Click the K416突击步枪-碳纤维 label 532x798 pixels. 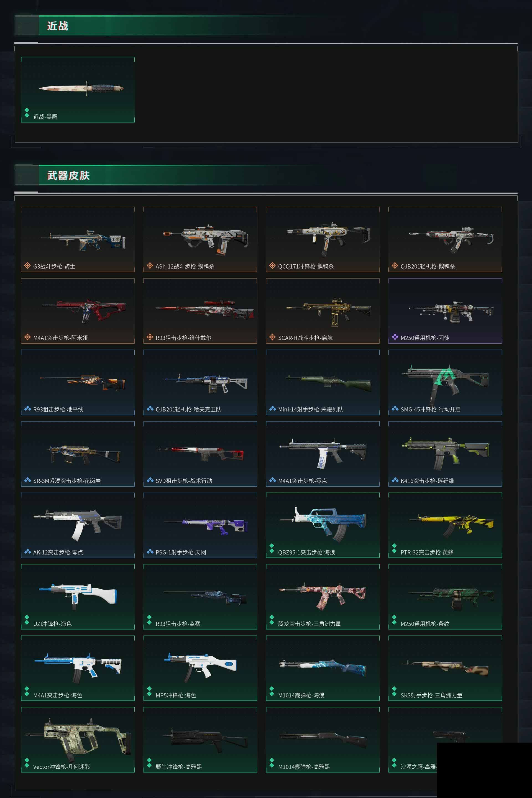pos(427,480)
